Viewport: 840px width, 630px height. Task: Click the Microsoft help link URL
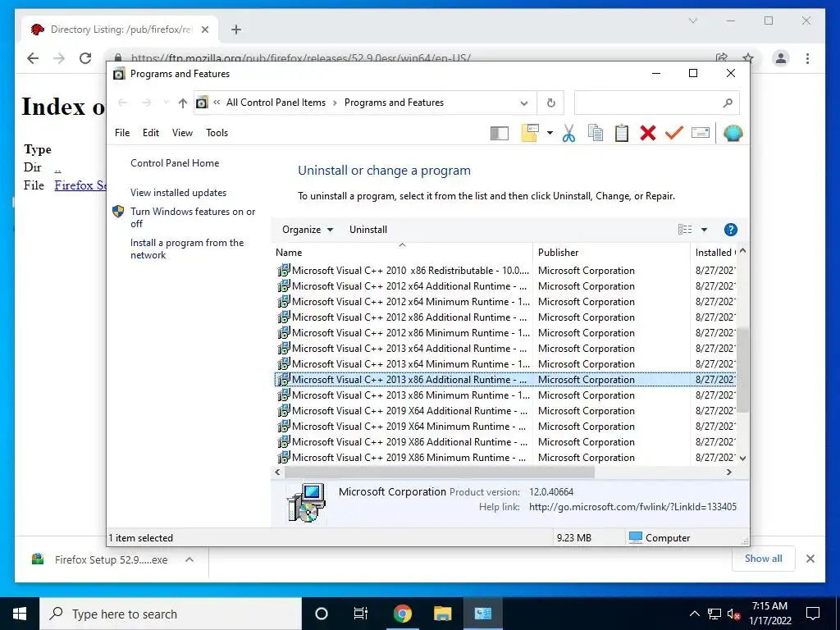pyautogui.click(x=632, y=507)
